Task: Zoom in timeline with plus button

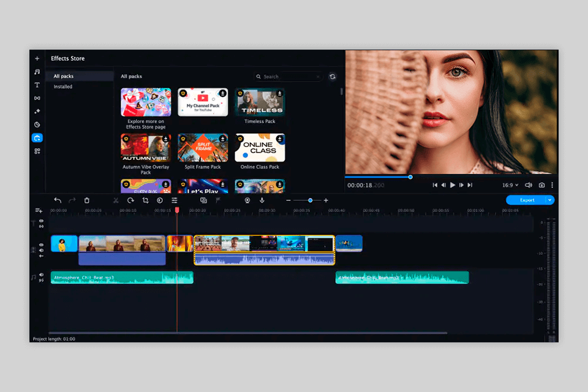Action: click(326, 200)
